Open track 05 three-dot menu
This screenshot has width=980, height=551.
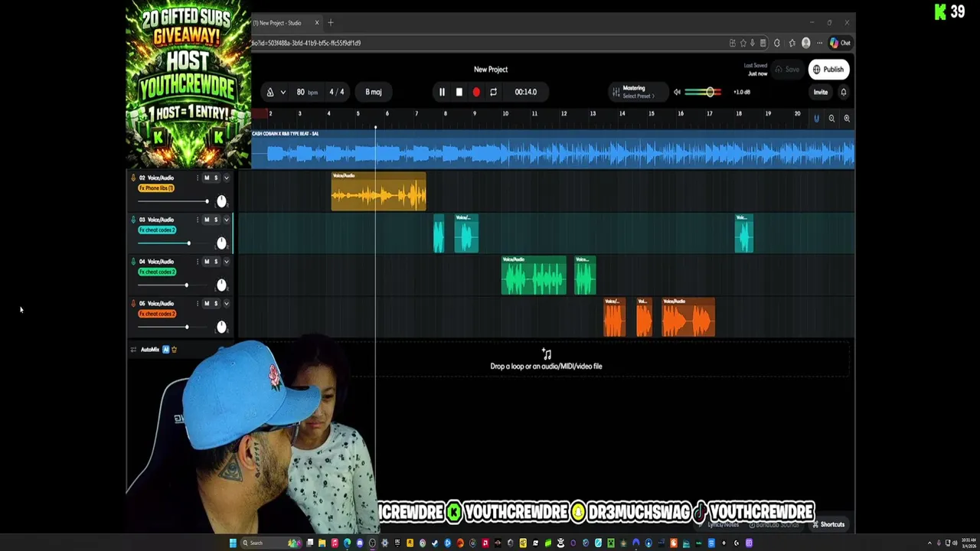(x=197, y=304)
